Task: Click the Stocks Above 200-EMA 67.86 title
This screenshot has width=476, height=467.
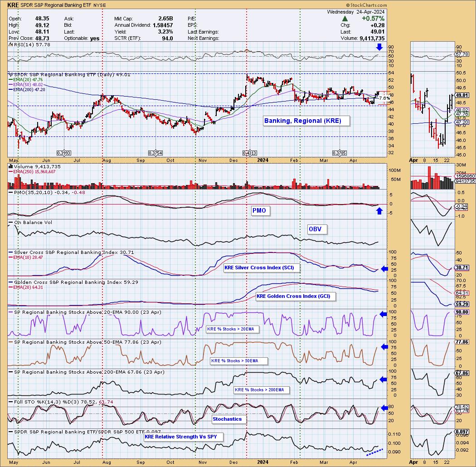Action: coord(87,372)
